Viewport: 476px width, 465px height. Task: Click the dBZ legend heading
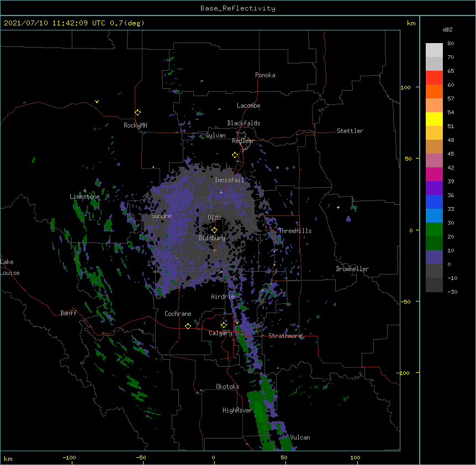coord(447,29)
